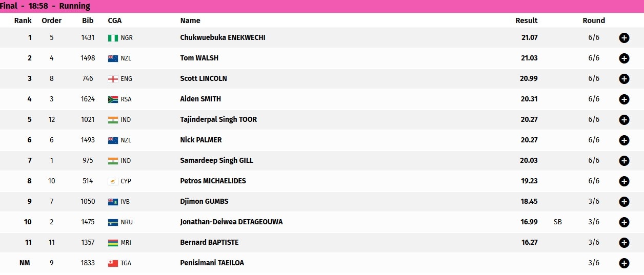Select the Result column header

click(527, 20)
